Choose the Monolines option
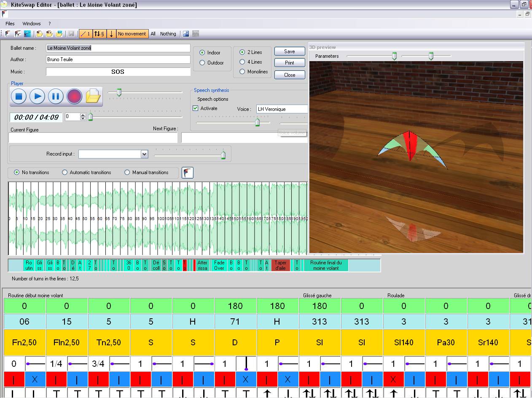 click(x=242, y=72)
